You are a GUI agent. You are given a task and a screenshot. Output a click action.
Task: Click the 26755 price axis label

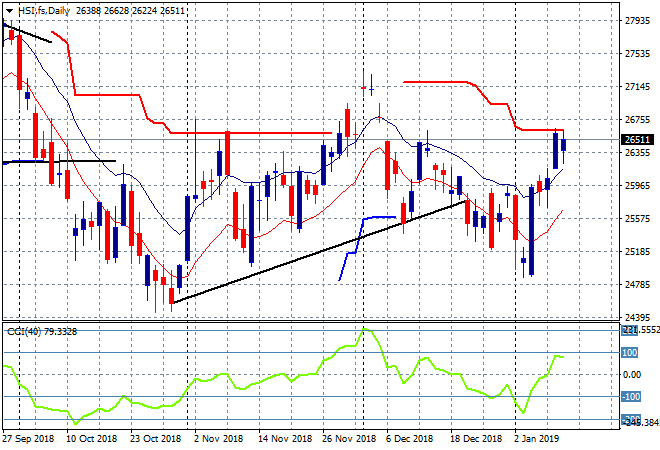[x=637, y=120]
